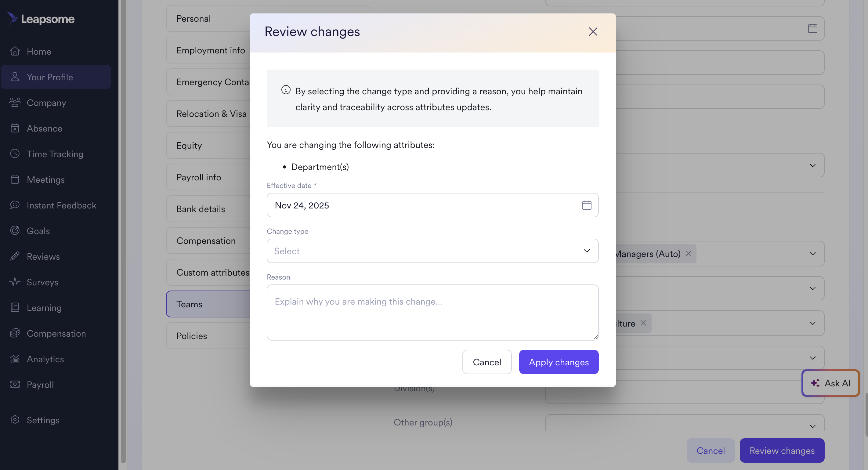The image size is (868, 470).
Task: Select Analytics in the sidebar menu
Action: click(45, 359)
